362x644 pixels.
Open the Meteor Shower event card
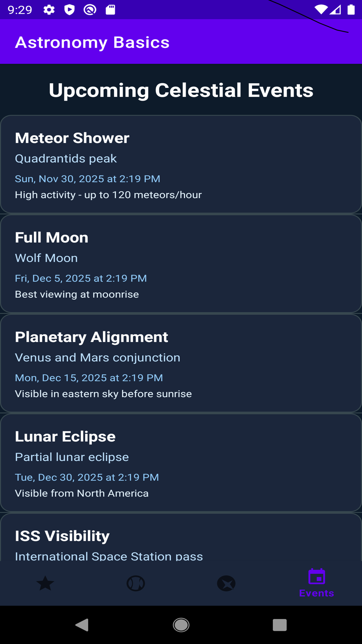click(x=181, y=164)
